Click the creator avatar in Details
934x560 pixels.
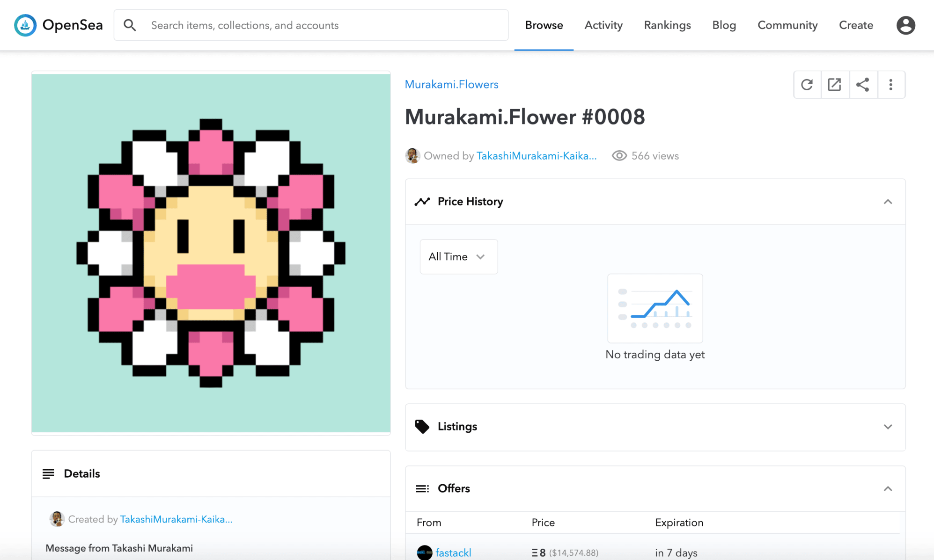tap(57, 519)
